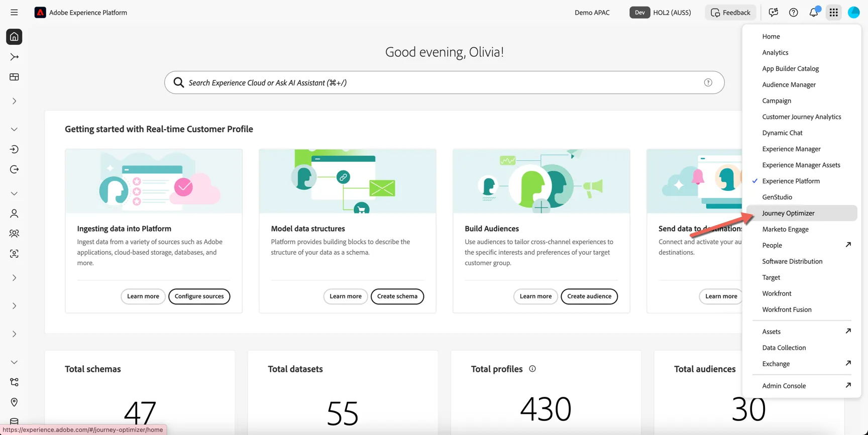
Task: Collapse the sidebar section above Profiles icon
Action: point(14,193)
